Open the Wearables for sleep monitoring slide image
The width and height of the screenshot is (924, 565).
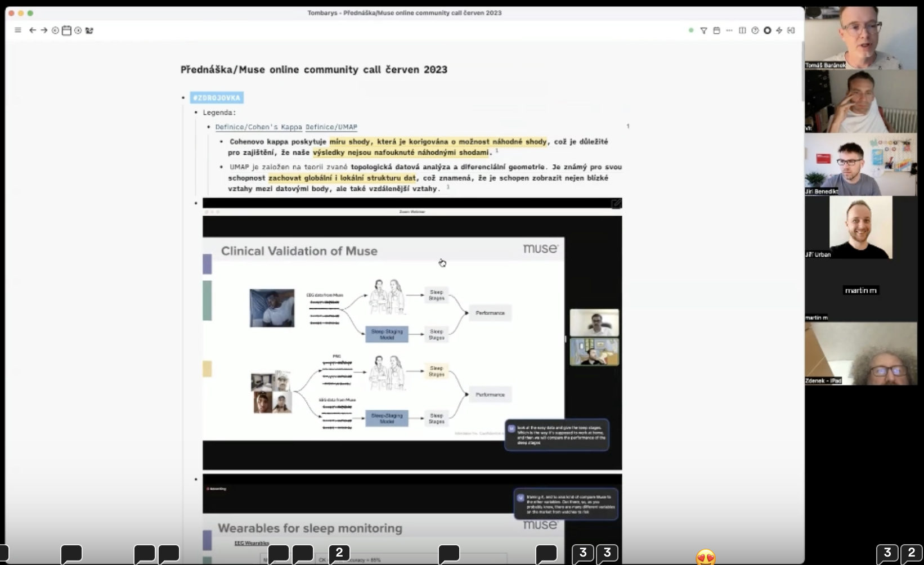(412, 519)
